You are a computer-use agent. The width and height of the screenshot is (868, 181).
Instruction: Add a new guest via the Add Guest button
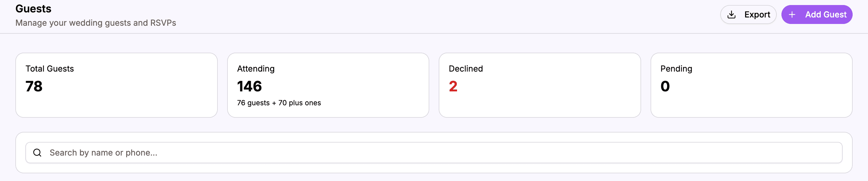tap(817, 14)
